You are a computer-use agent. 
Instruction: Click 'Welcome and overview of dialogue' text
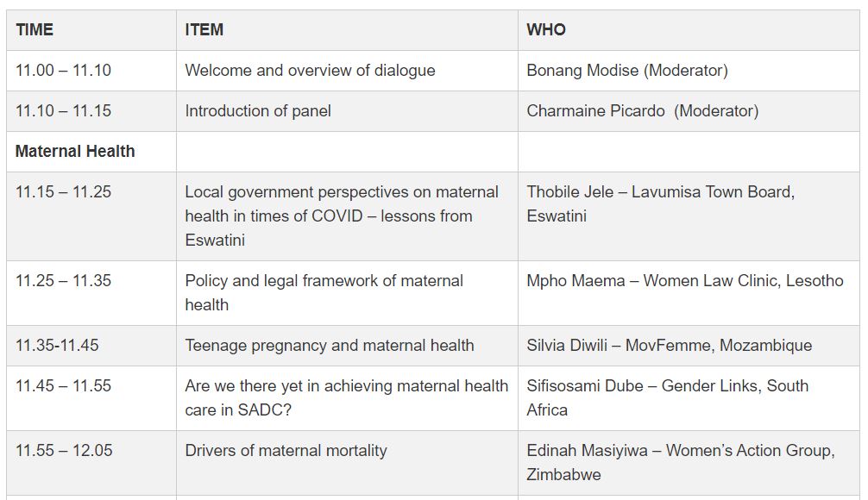[310, 71]
